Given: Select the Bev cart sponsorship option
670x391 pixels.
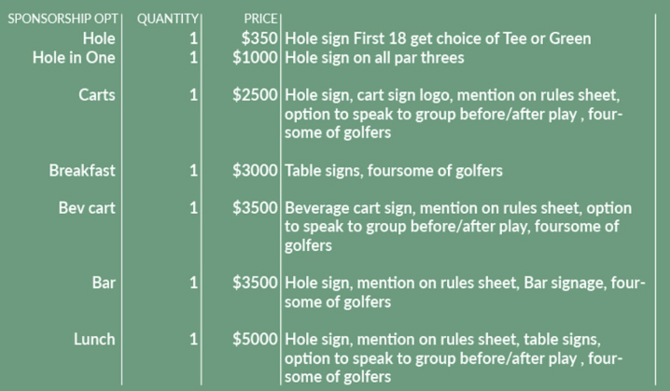Looking at the screenshot, I should pos(87,208).
